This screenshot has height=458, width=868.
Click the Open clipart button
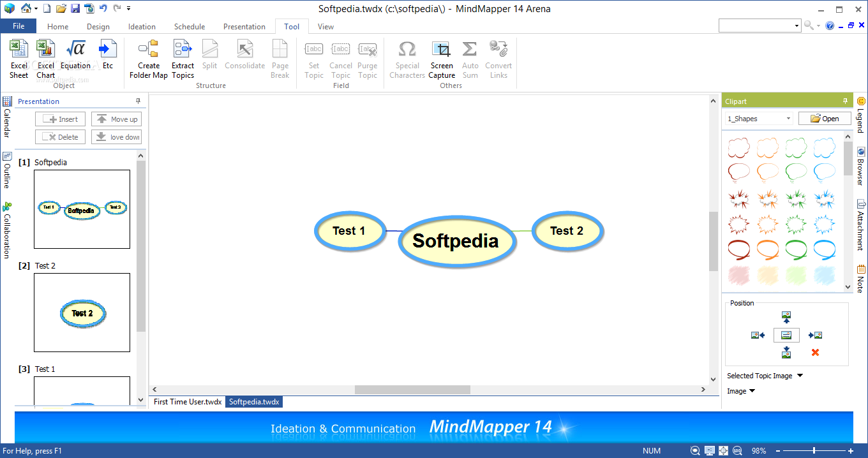pyautogui.click(x=824, y=119)
